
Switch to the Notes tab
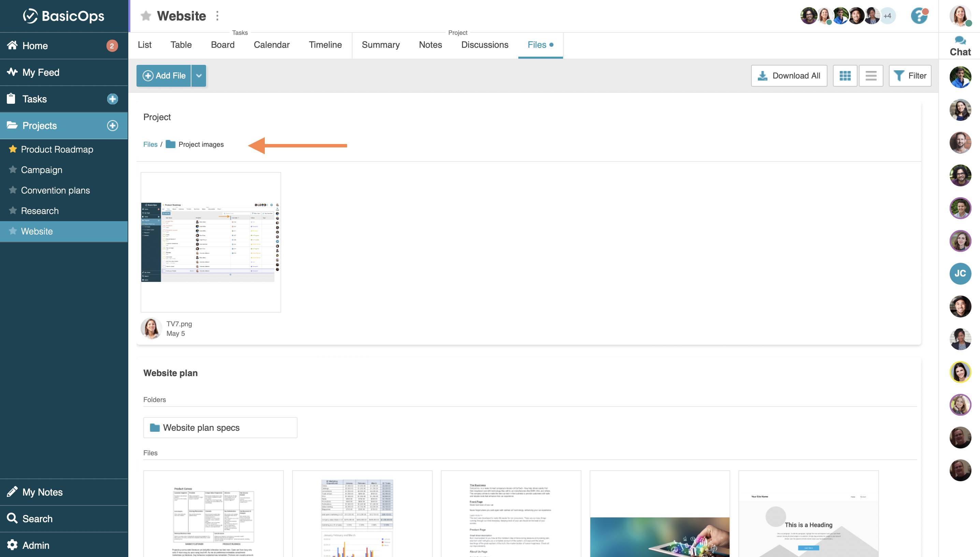430,45
